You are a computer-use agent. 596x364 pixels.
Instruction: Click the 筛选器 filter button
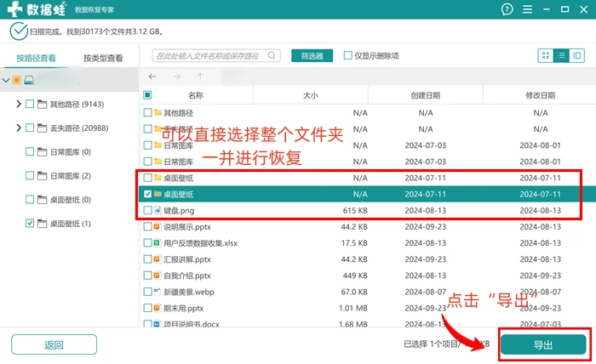click(x=312, y=56)
